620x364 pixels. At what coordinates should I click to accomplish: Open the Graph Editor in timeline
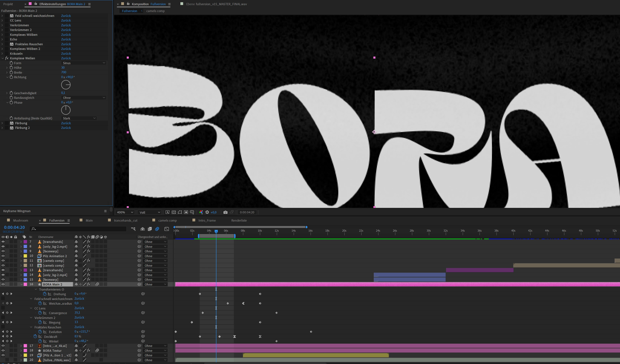pyautogui.click(x=167, y=229)
